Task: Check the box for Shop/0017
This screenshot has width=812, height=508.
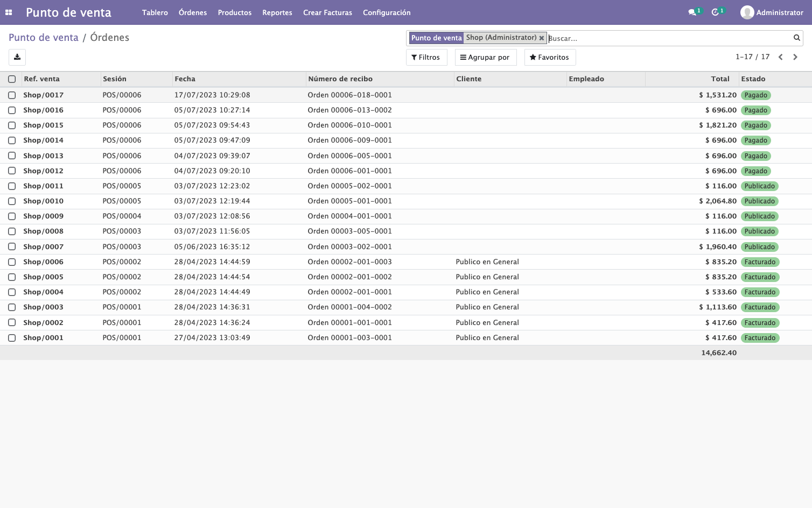Action: tap(12, 95)
